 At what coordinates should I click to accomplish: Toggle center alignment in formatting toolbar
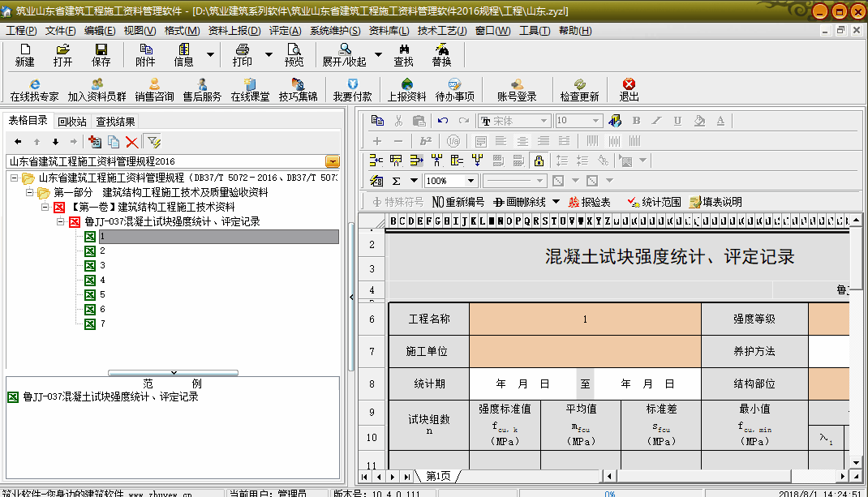[522, 141]
